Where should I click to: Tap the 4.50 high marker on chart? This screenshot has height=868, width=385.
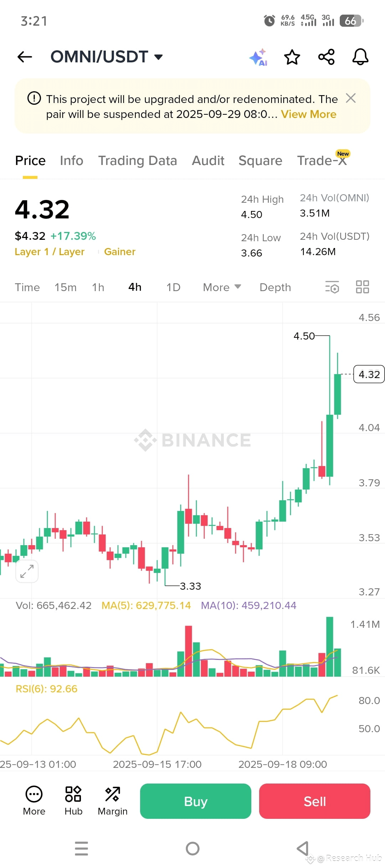tap(304, 336)
